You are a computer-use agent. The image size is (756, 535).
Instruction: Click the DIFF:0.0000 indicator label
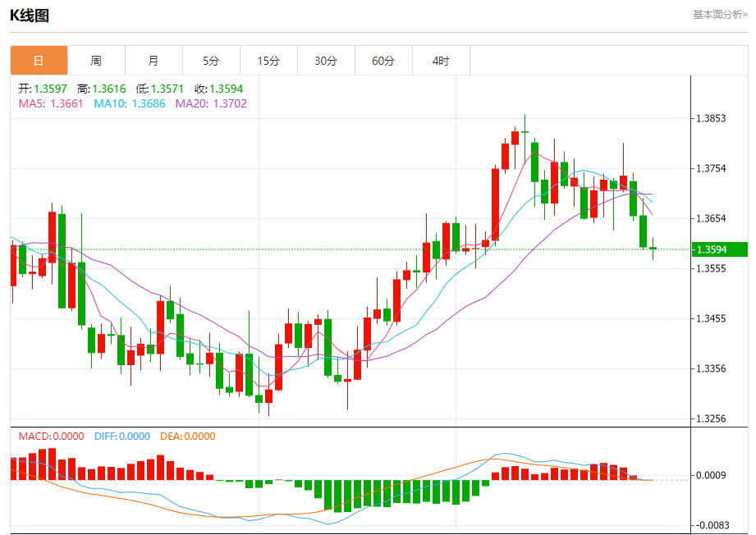click(122, 437)
